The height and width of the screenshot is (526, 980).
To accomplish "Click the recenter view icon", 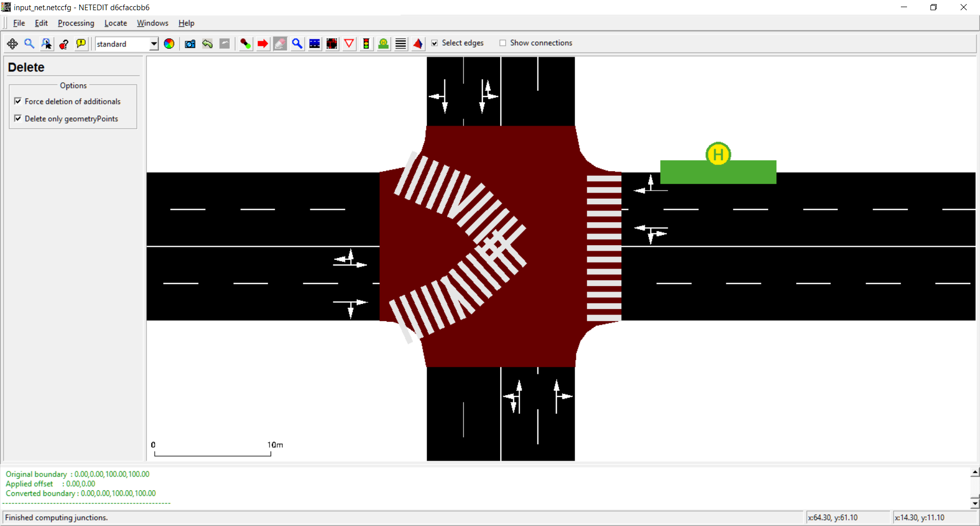I will pyautogui.click(x=12, y=44).
